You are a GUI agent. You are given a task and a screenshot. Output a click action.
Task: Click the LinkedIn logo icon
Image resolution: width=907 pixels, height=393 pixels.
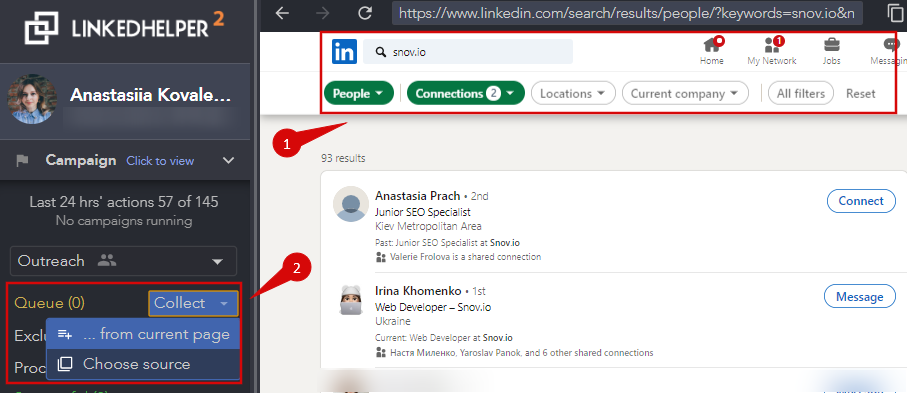[345, 52]
